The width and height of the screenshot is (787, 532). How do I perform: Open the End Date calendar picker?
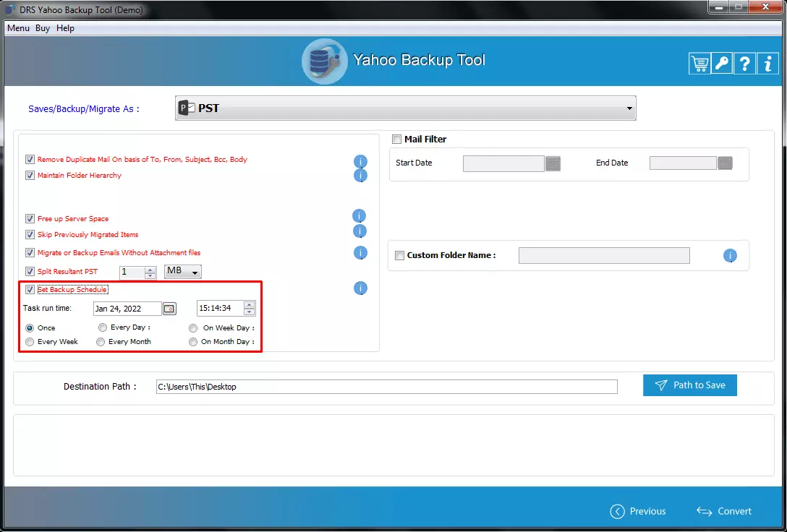point(725,163)
